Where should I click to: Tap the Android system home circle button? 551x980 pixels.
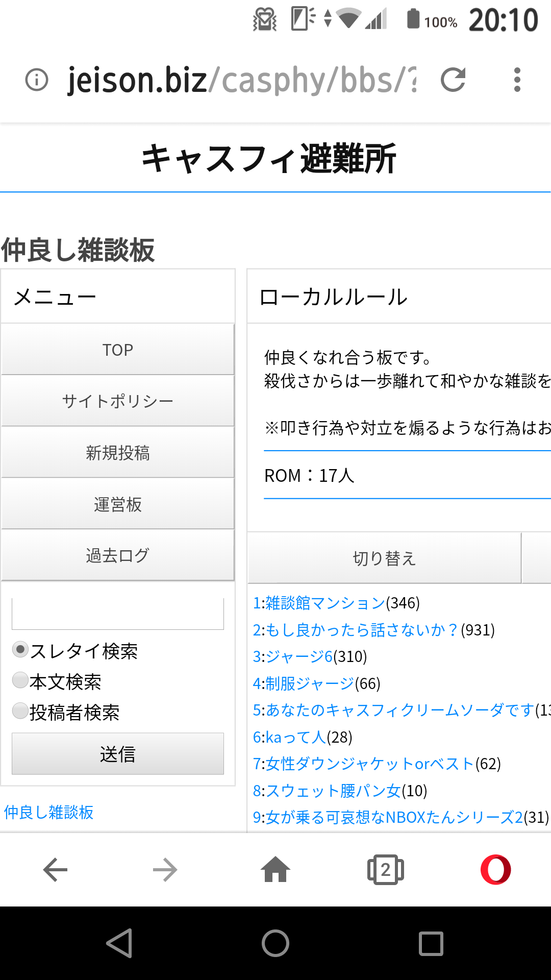(x=275, y=943)
